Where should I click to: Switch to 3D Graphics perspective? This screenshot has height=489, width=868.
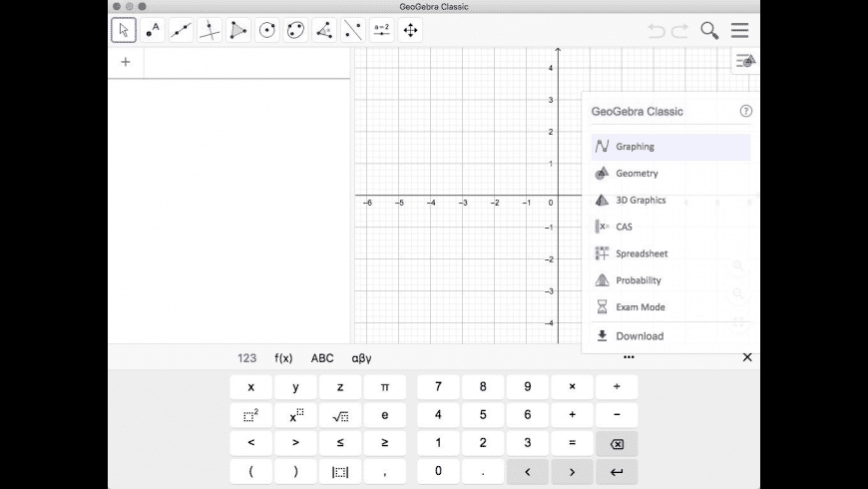coord(670,200)
